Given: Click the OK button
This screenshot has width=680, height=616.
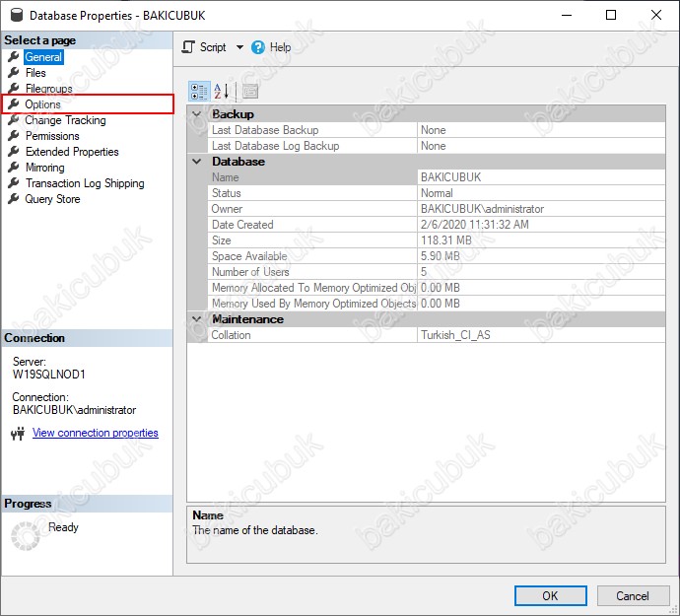Looking at the screenshot, I should 550,595.
